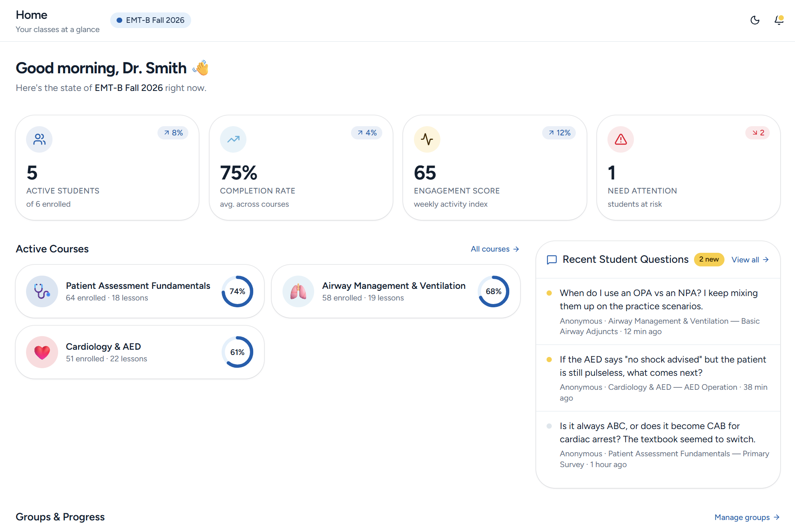Screen dimensions: 795x532
Task: Click the Home page title
Action: click(32, 15)
